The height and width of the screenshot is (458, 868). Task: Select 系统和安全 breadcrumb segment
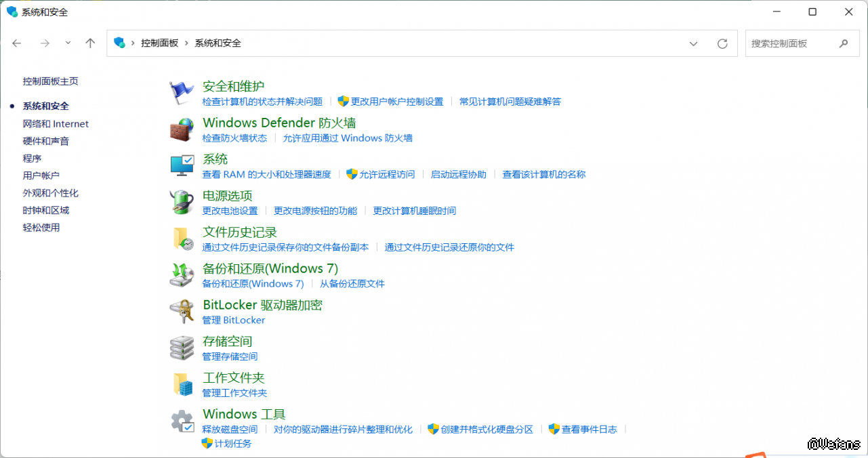pyautogui.click(x=218, y=43)
